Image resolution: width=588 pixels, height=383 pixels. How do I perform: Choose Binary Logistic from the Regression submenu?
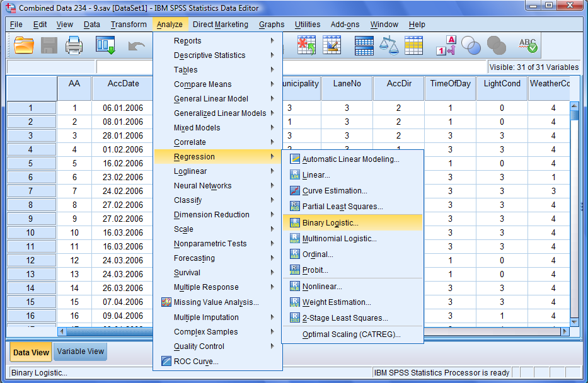point(352,222)
